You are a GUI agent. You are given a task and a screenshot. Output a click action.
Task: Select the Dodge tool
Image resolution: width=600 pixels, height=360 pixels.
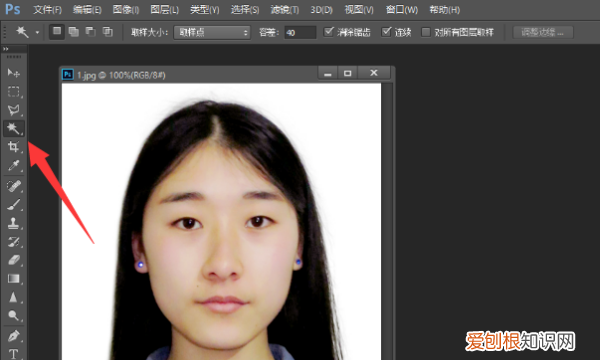14,316
